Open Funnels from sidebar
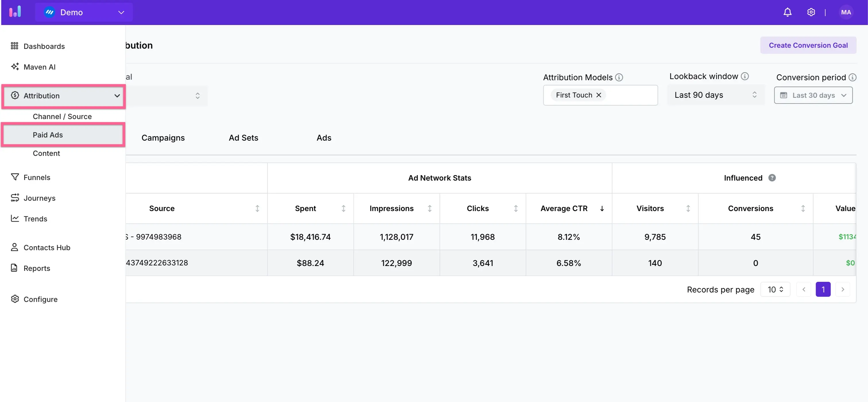This screenshot has width=868, height=402. [37, 177]
